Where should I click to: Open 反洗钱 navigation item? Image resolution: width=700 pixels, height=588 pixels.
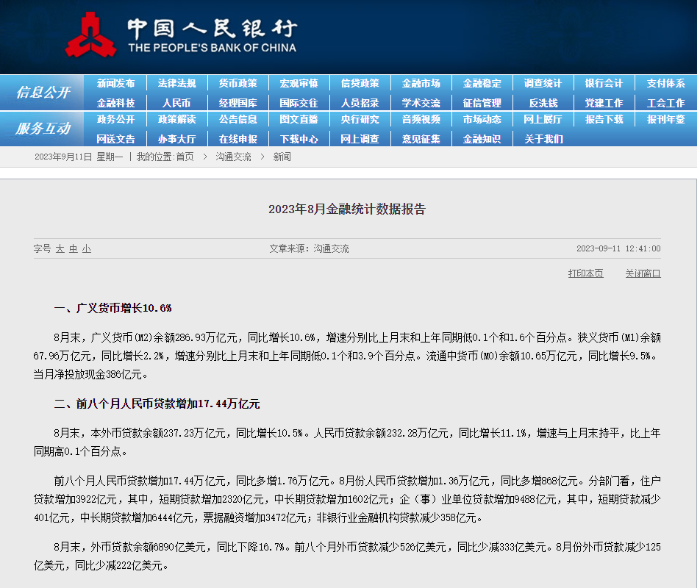(543, 103)
